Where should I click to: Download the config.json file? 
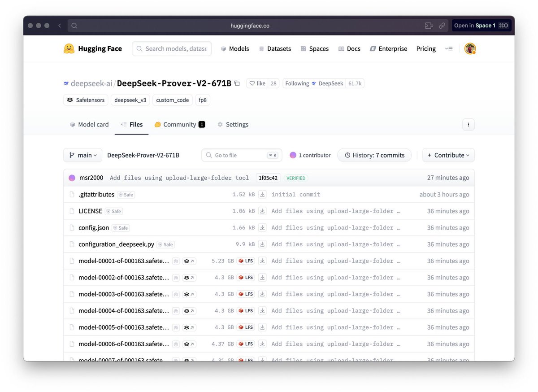pyautogui.click(x=262, y=227)
